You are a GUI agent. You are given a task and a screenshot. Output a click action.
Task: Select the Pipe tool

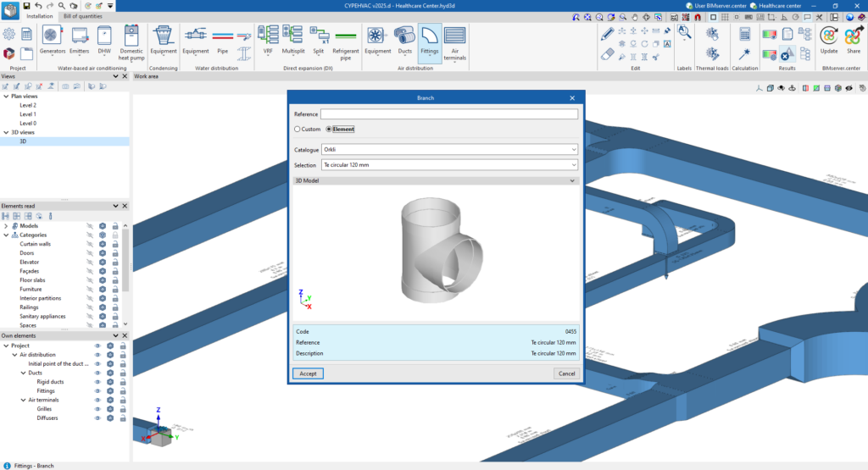[223, 41]
